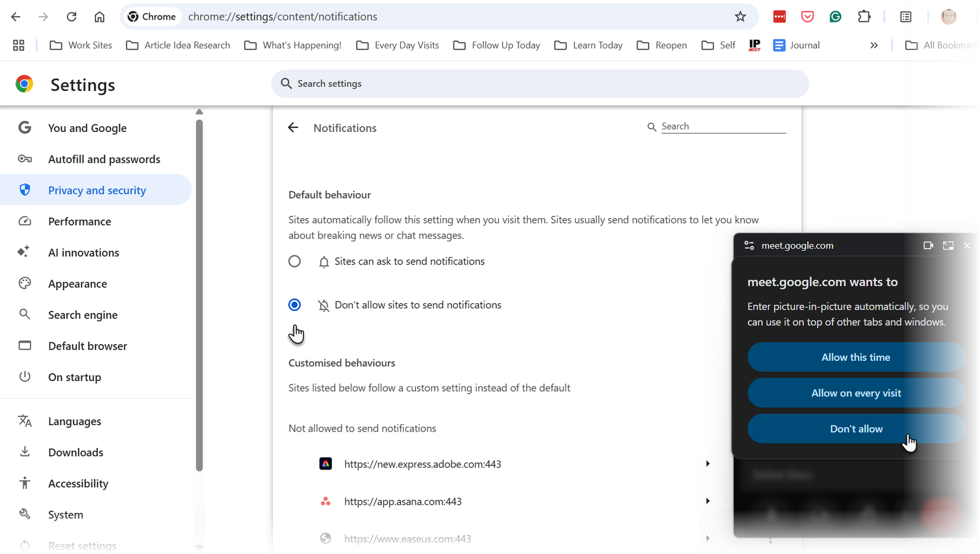Open the Pocket extension icon
Screen dimensions: 980x554
(x=807, y=17)
